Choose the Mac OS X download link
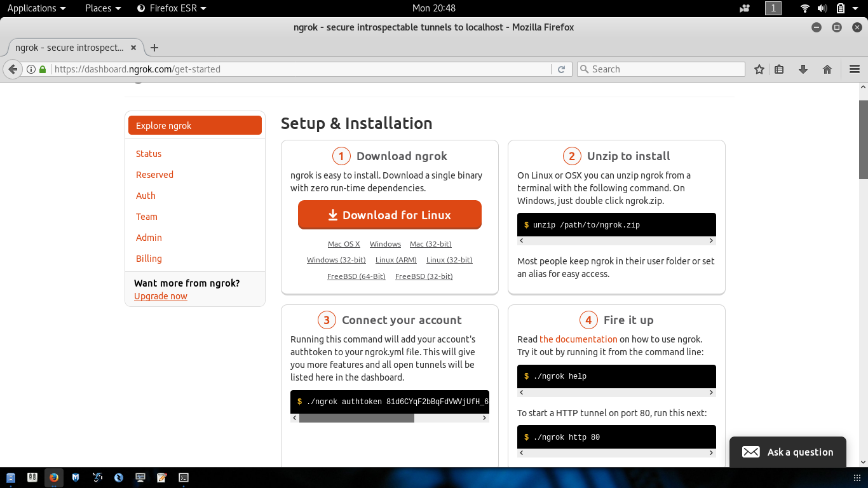The height and width of the screenshot is (488, 868). pyautogui.click(x=344, y=244)
